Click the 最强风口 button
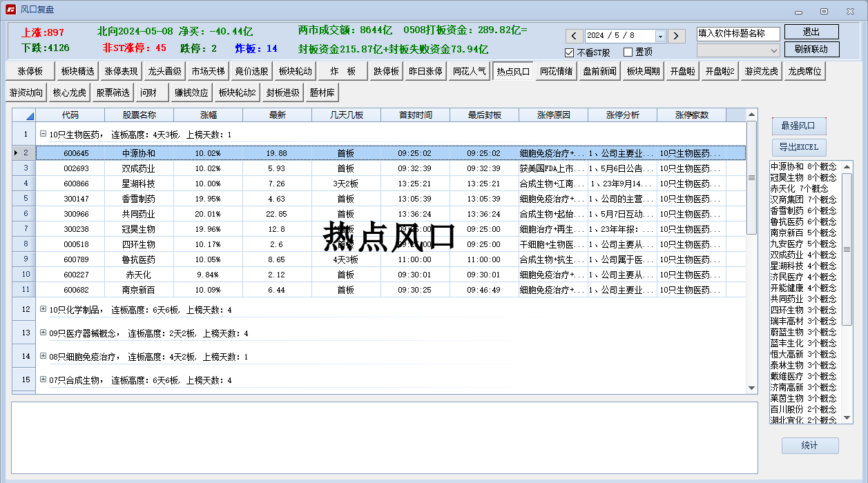 [799, 126]
